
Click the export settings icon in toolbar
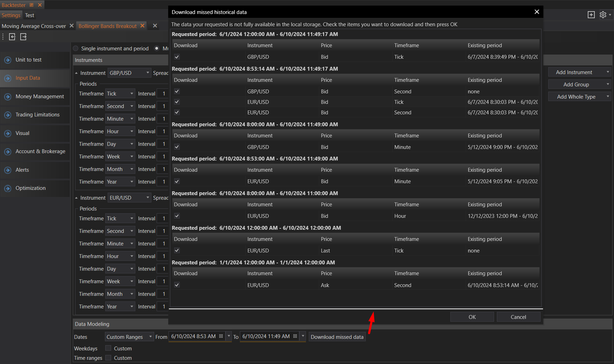click(x=23, y=37)
